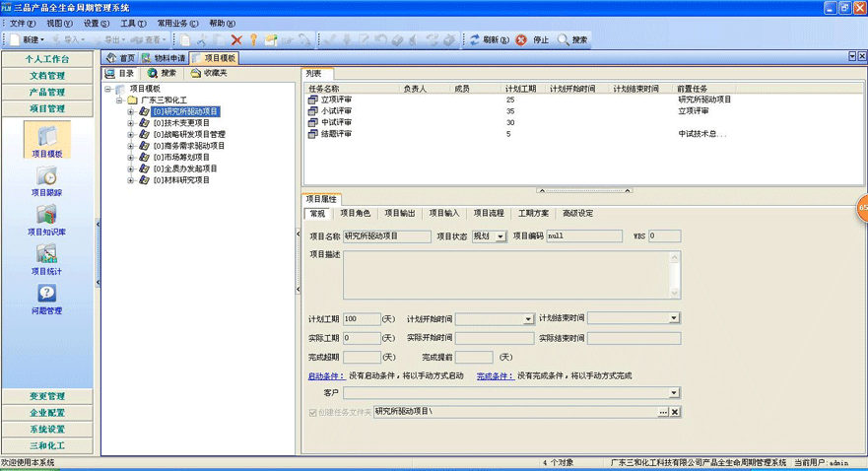Click the 启动条件 link
The image size is (868, 471).
coord(326,376)
